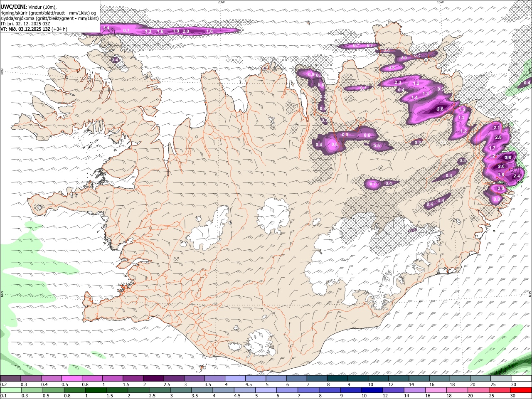Click the 20W longitude label
532x399 pixels.
221,2
